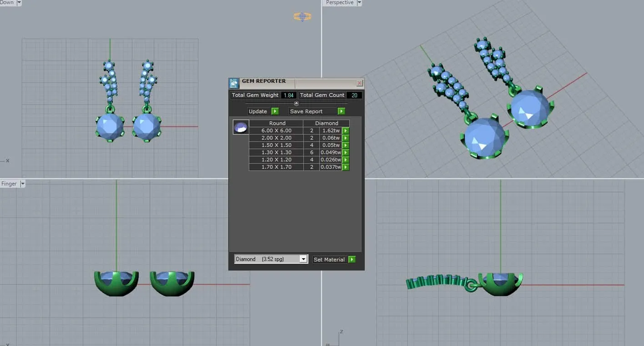Select the 2.00 X 2.00 size cell
The image size is (644, 346).
click(276, 138)
